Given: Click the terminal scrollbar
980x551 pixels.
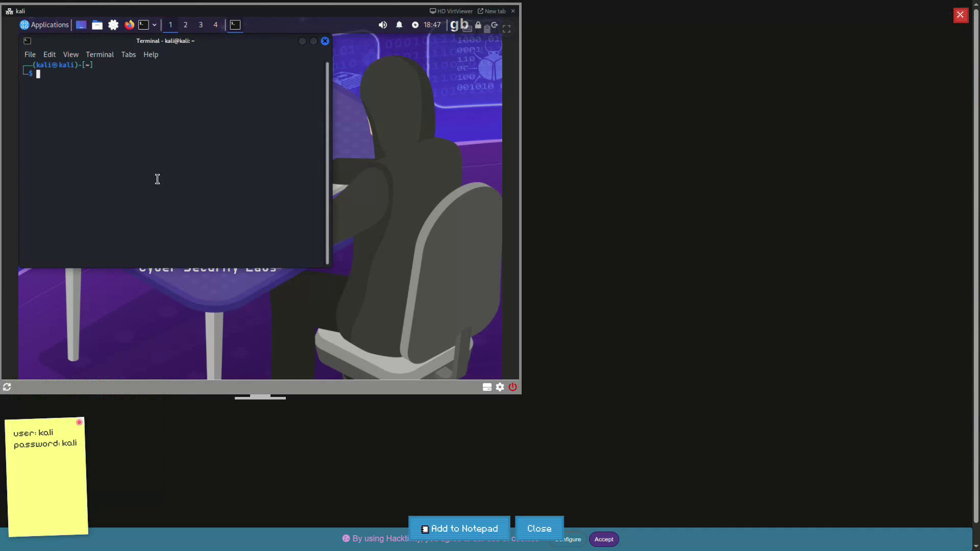Looking at the screenshot, I should [327, 163].
